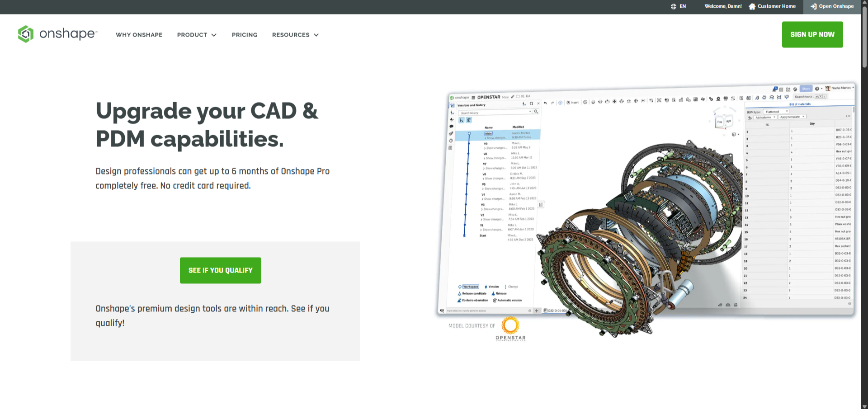Click the Onshape logo
This screenshot has width=868, height=409.
(x=57, y=34)
